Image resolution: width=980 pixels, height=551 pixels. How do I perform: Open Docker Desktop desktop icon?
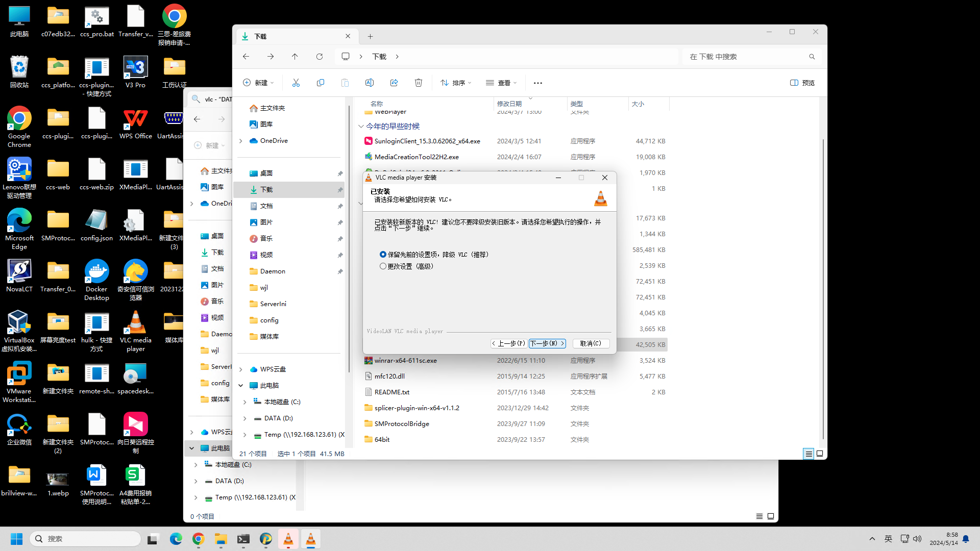96,280
